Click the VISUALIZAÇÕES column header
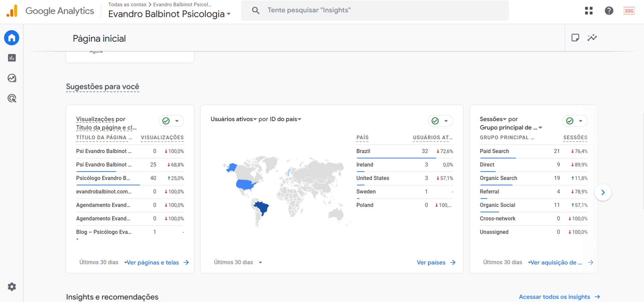 162,138
